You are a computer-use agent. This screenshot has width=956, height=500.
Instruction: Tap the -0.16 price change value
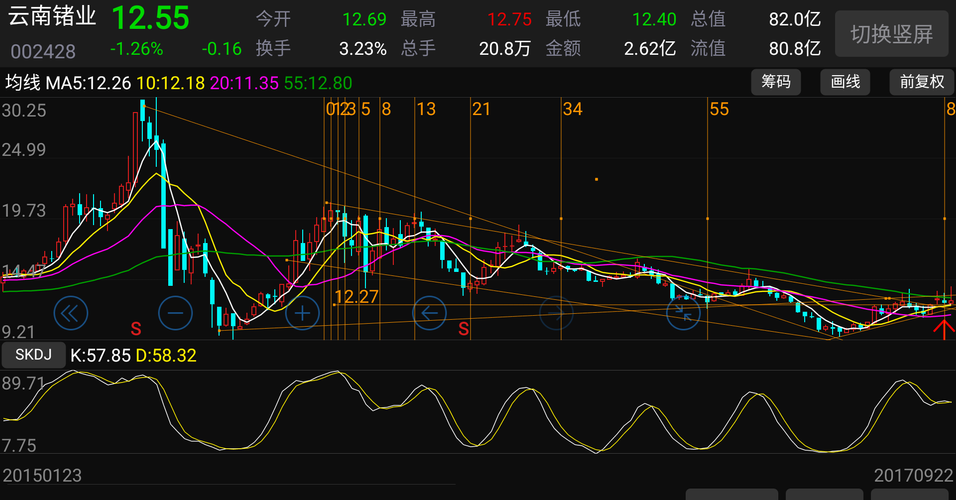[x=222, y=49]
